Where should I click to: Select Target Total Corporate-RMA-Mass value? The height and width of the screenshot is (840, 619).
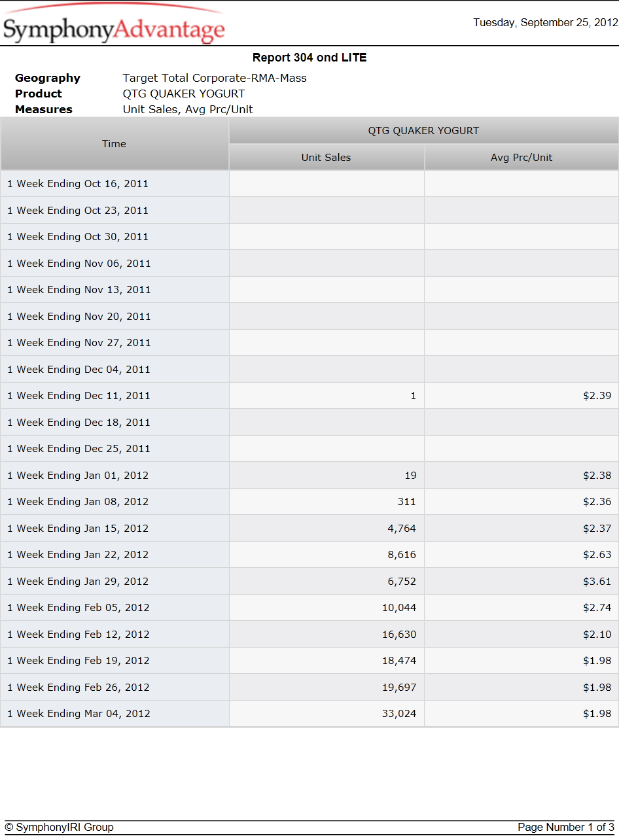(215, 79)
